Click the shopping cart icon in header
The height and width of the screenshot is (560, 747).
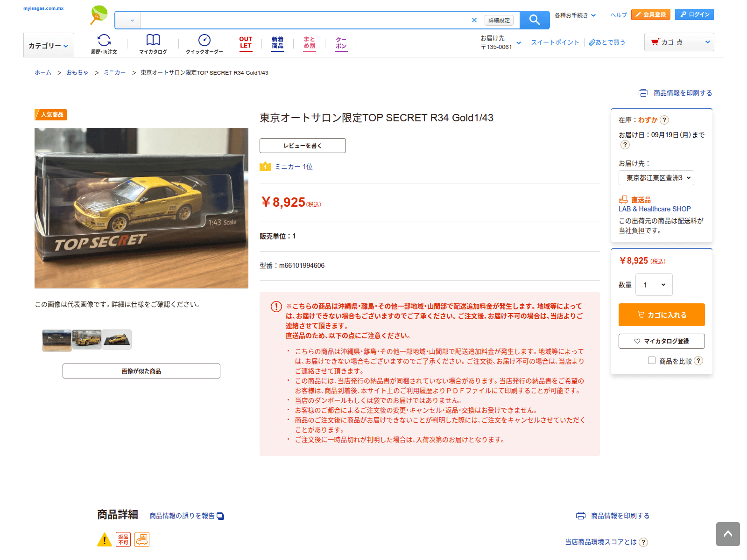[x=655, y=42]
